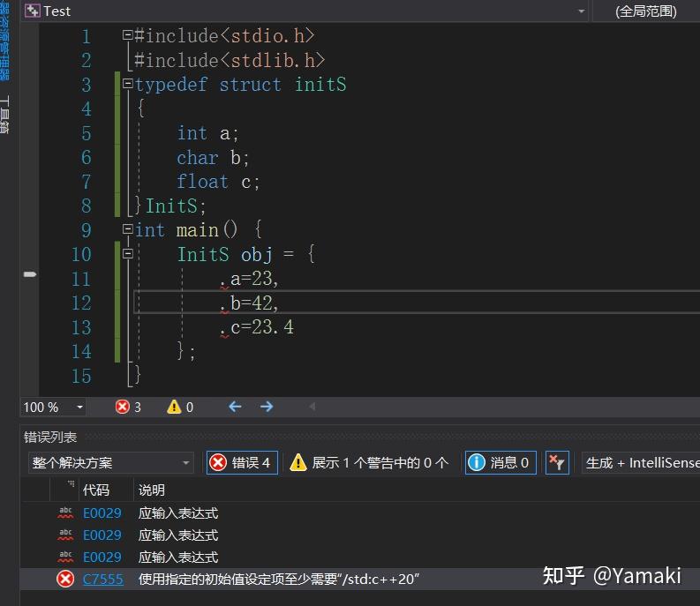Click the red error count icon showing 3
The image size is (700, 606).
(x=123, y=407)
